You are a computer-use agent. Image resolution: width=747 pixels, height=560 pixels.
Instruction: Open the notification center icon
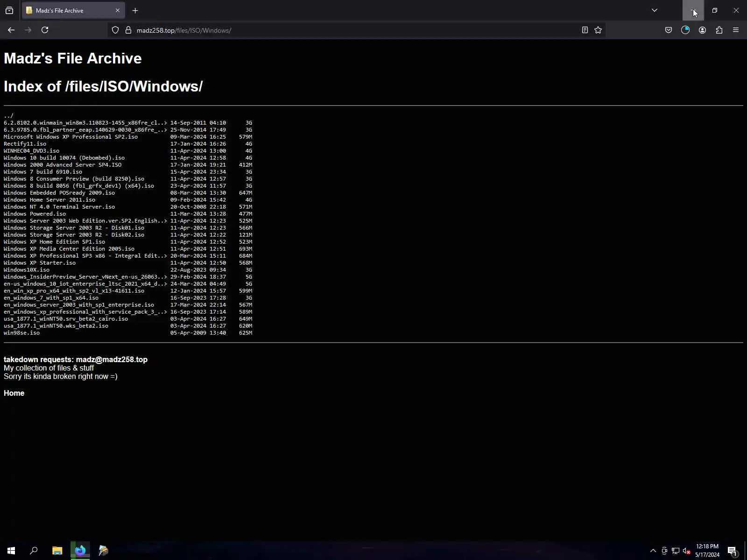point(732,551)
